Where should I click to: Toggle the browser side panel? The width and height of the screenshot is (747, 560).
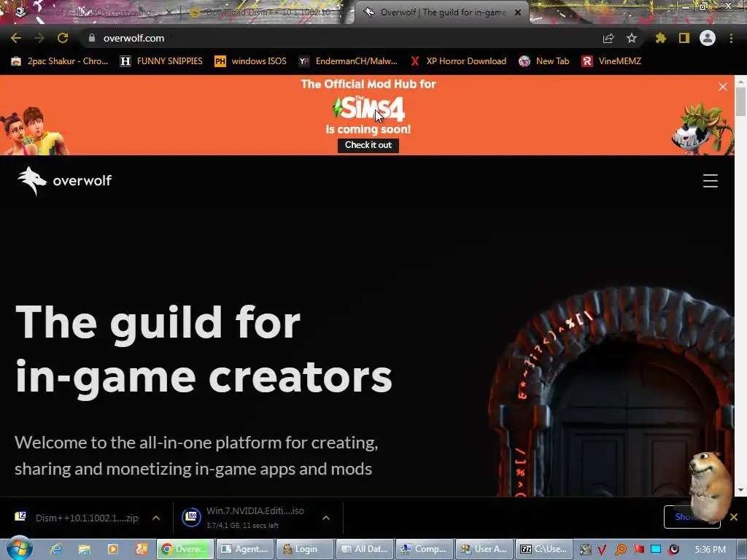click(684, 38)
